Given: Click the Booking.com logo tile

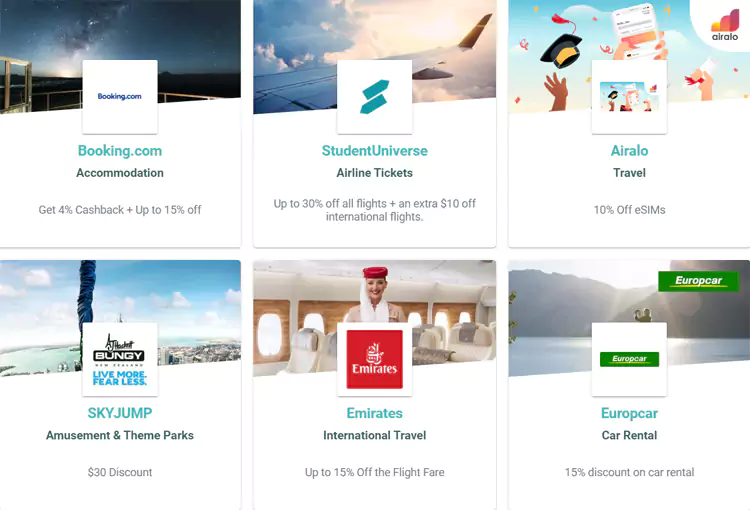Looking at the screenshot, I should coord(120,97).
